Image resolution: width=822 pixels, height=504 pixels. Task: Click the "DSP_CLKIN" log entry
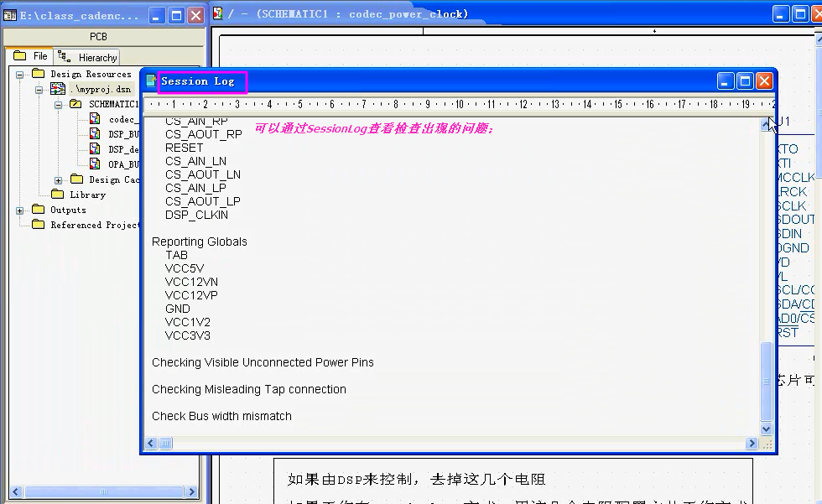pyautogui.click(x=196, y=215)
